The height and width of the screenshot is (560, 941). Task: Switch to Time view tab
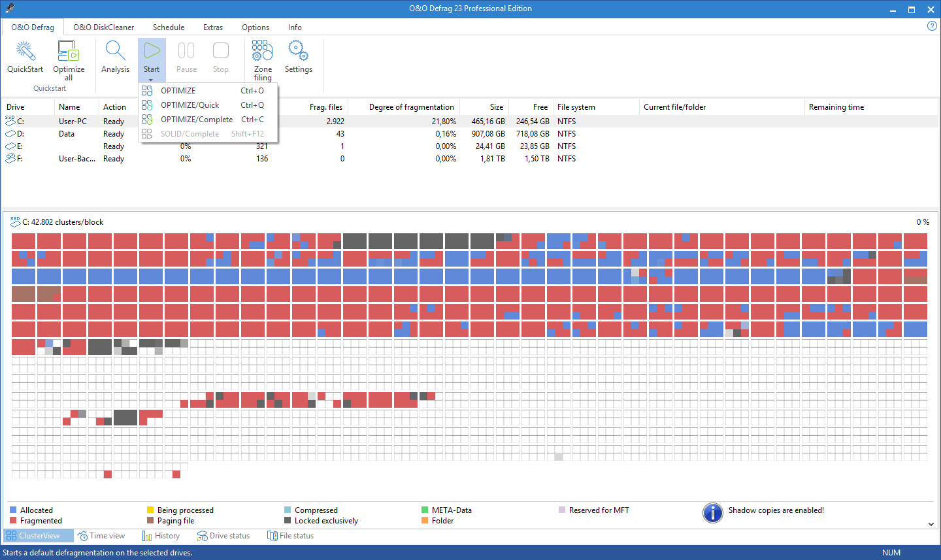coord(101,536)
